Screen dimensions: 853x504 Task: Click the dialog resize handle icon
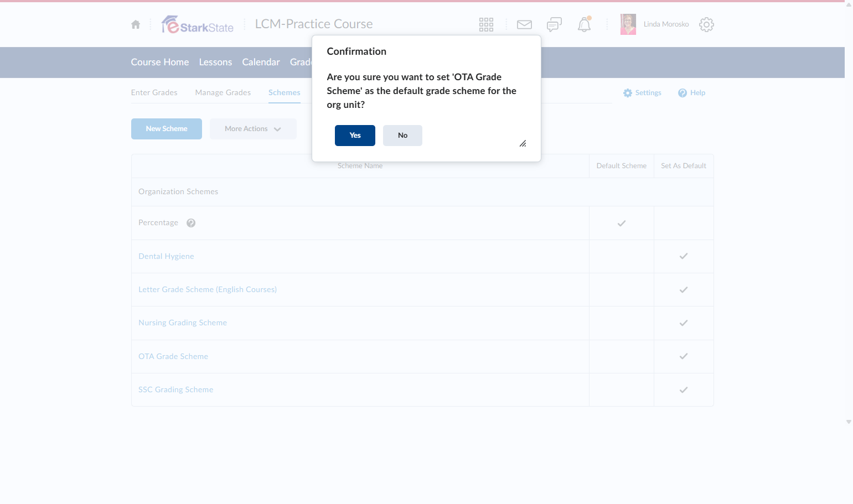coord(523,143)
